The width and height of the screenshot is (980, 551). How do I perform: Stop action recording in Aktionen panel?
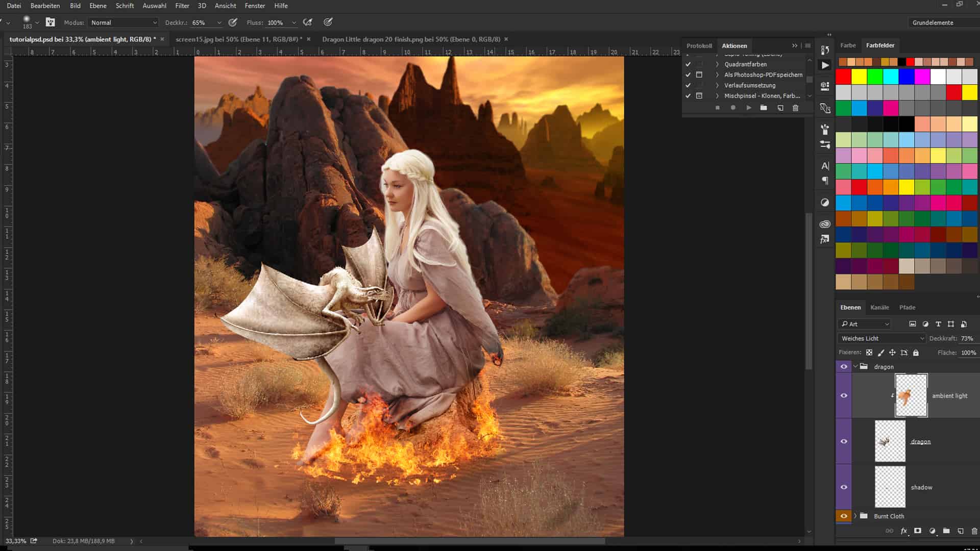718,108
